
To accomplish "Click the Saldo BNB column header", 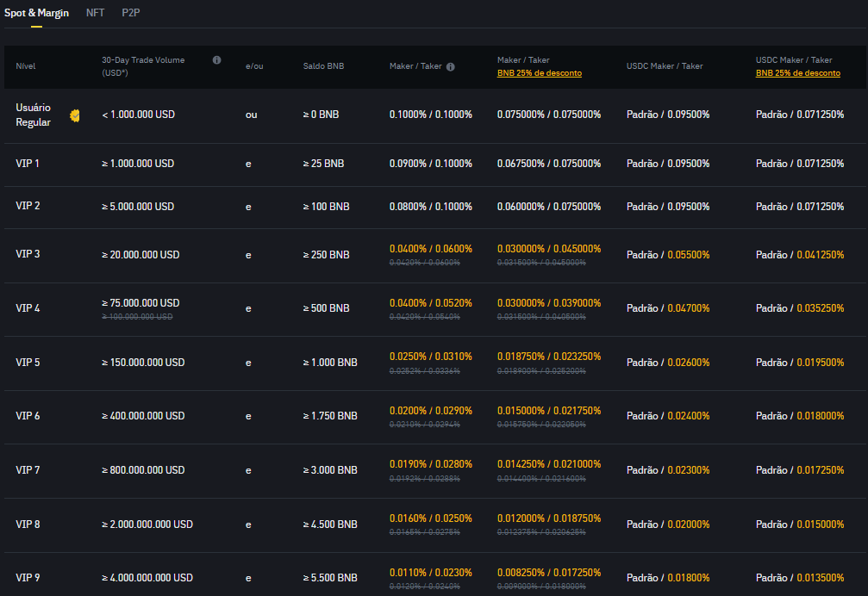I will click(323, 66).
